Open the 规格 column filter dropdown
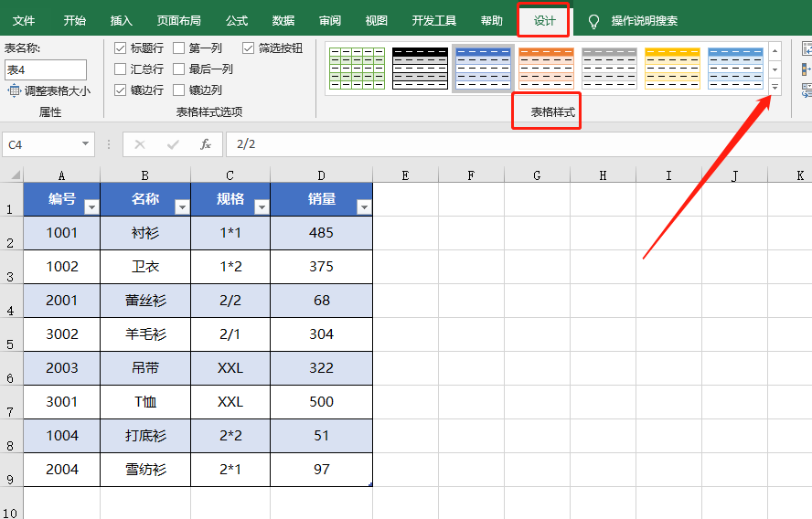This screenshot has width=812, height=519. (262, 207)
